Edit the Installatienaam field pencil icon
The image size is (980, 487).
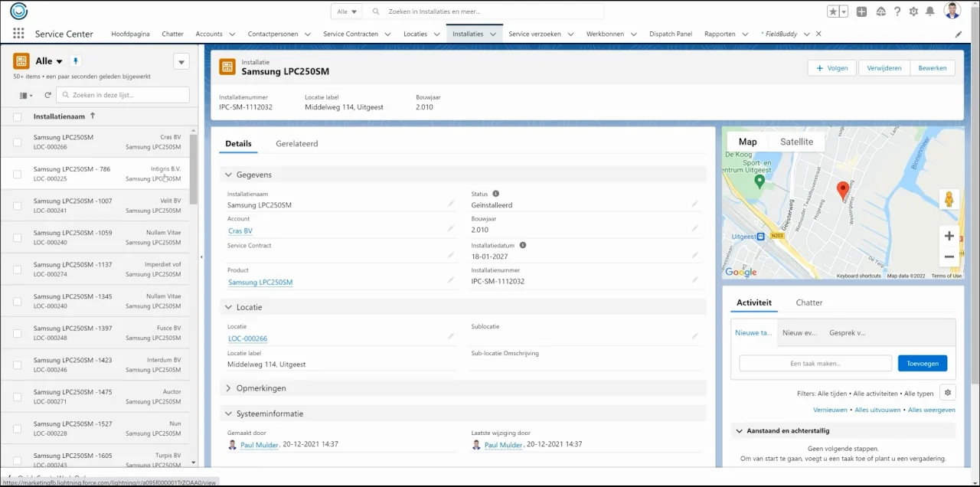pyautogui.click(x=451, y=204)
